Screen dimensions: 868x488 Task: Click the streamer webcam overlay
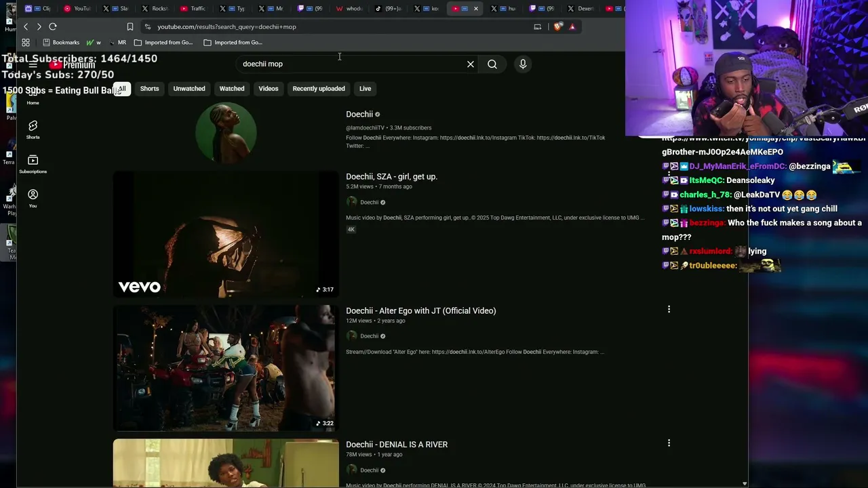point(747,68)
